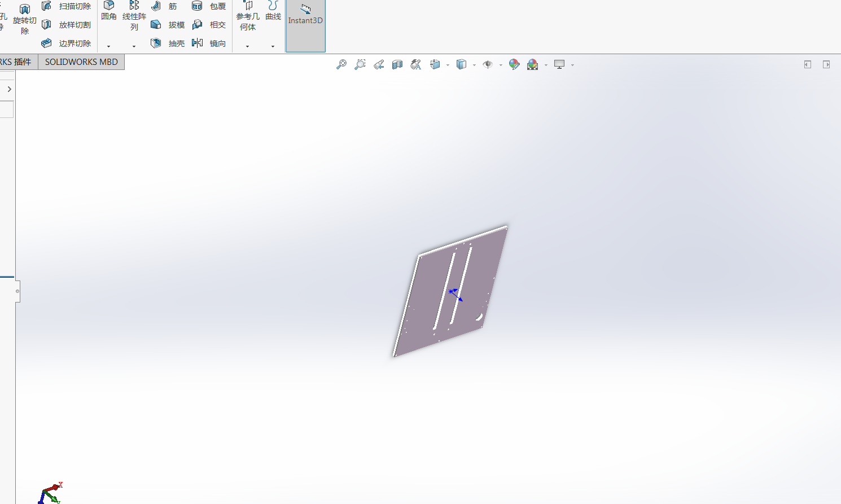This screenshot has height=504, width=841.
Task: Open the view settings dropdown arrow
Action: 572,65
